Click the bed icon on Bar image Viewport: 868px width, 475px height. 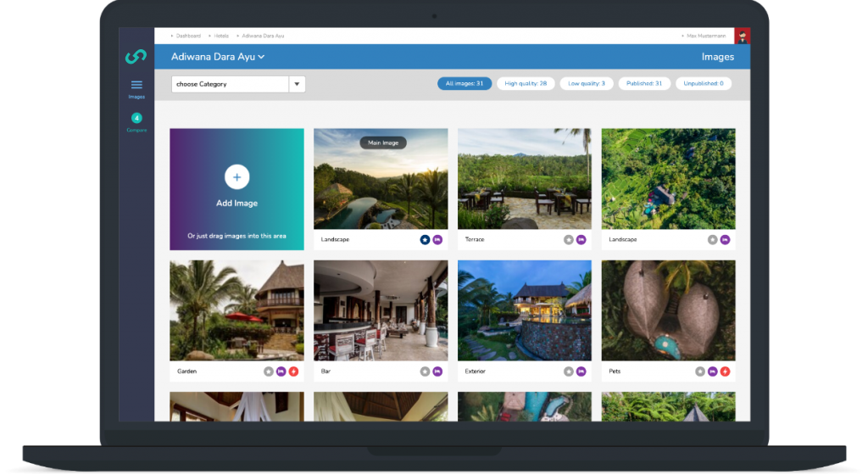coord(437,372)
